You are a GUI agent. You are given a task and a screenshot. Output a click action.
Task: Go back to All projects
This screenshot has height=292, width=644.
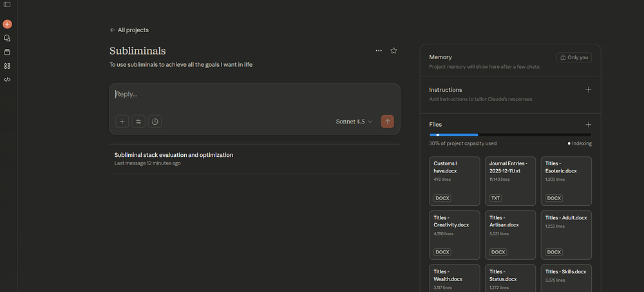[129, 30]
